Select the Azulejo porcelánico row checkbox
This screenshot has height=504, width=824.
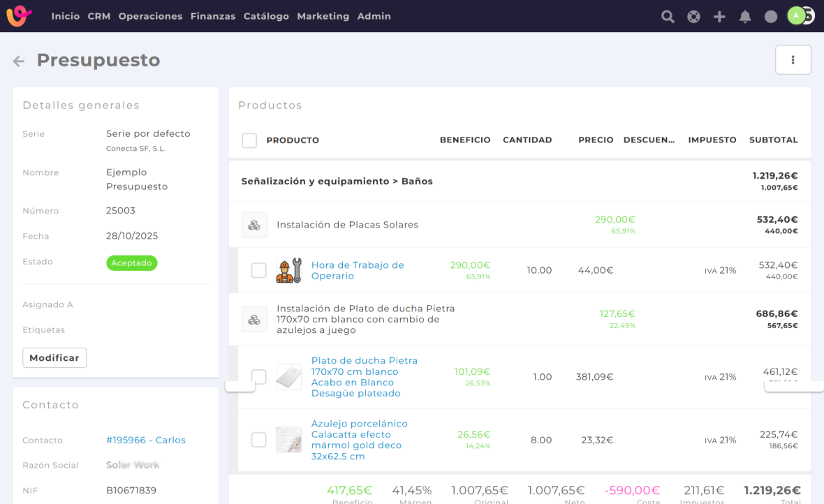(x=258, y=440)
